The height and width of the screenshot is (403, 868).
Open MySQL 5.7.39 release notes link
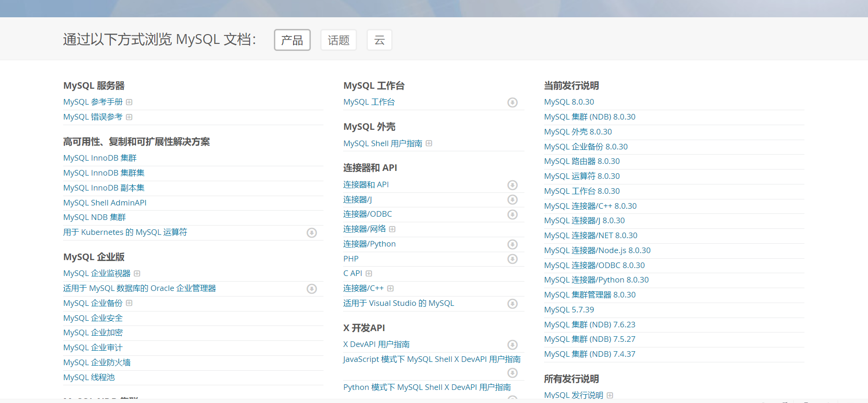[x=569, y=310]
